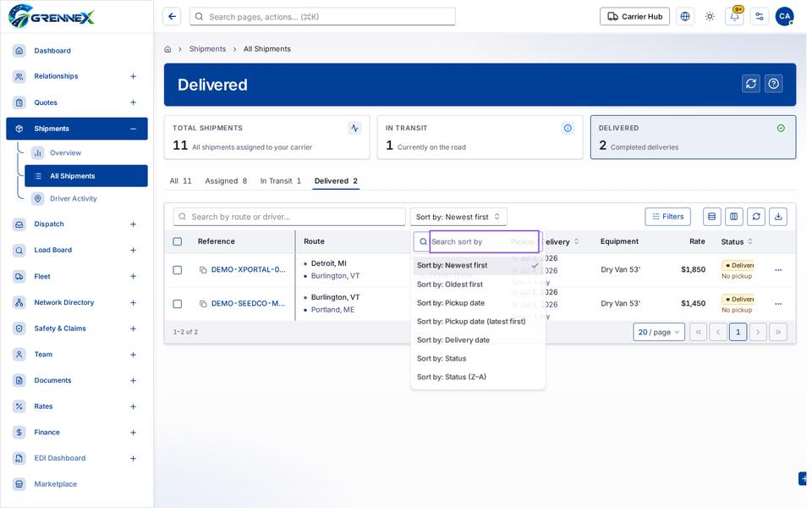
Task: Open row actions for DEMO-XPORTAL shipment
Action: coord(778,270)
